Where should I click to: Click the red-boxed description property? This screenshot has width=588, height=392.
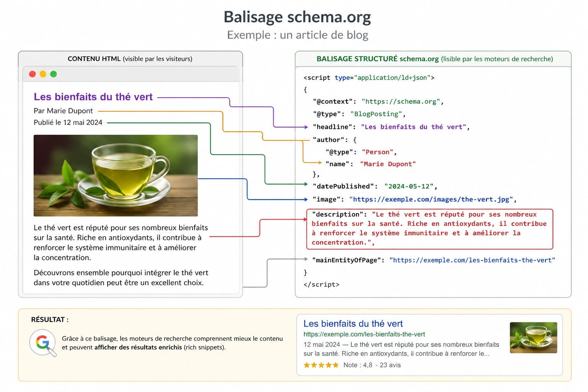[430, 229]
